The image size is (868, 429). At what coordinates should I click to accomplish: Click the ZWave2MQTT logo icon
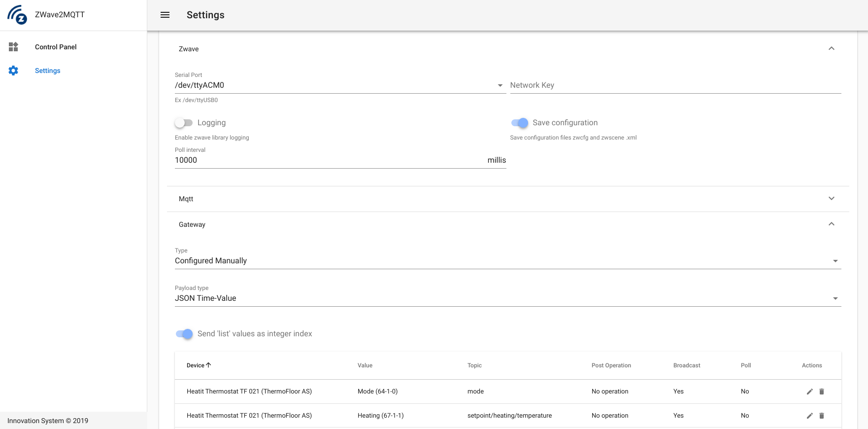pos(17,15)
